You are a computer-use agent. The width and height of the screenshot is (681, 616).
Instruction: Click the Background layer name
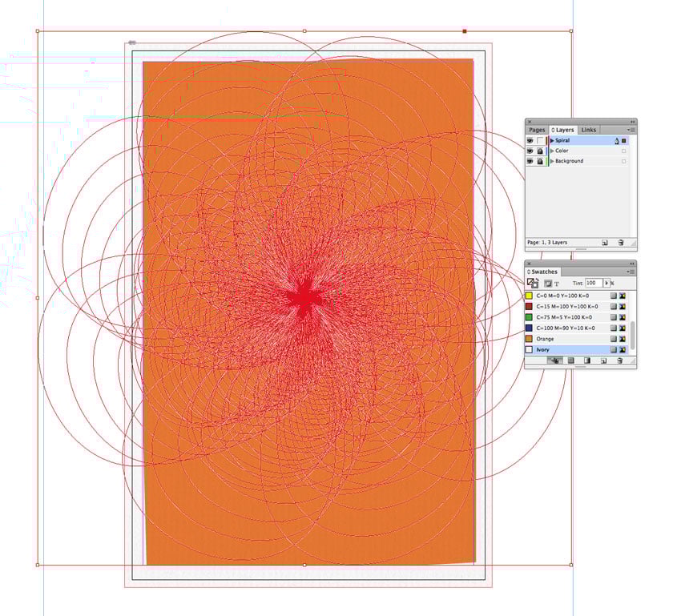coord(570,161)
